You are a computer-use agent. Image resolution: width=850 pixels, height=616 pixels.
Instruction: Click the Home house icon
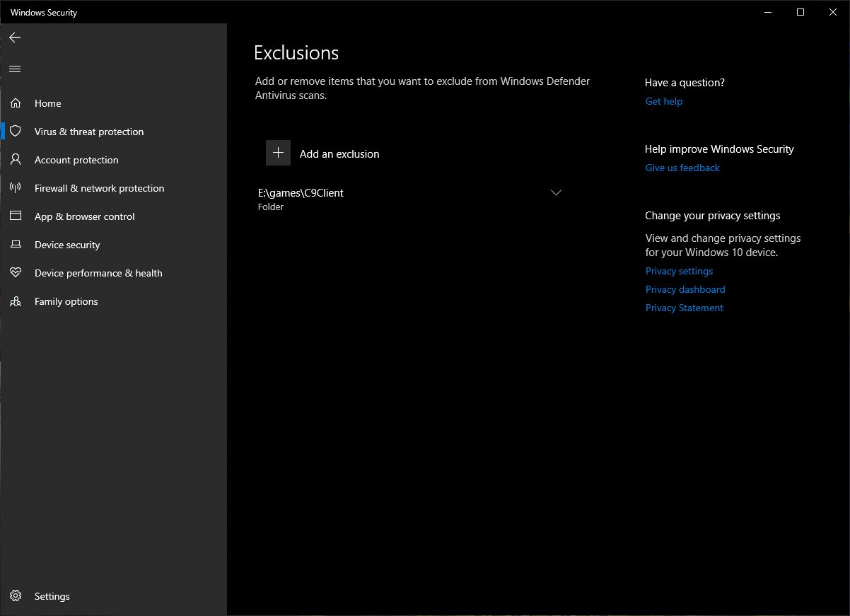coord(16,103)
